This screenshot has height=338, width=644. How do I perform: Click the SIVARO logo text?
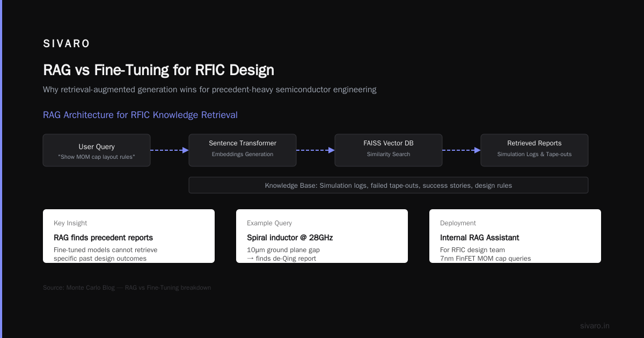[x=67, y=44]
